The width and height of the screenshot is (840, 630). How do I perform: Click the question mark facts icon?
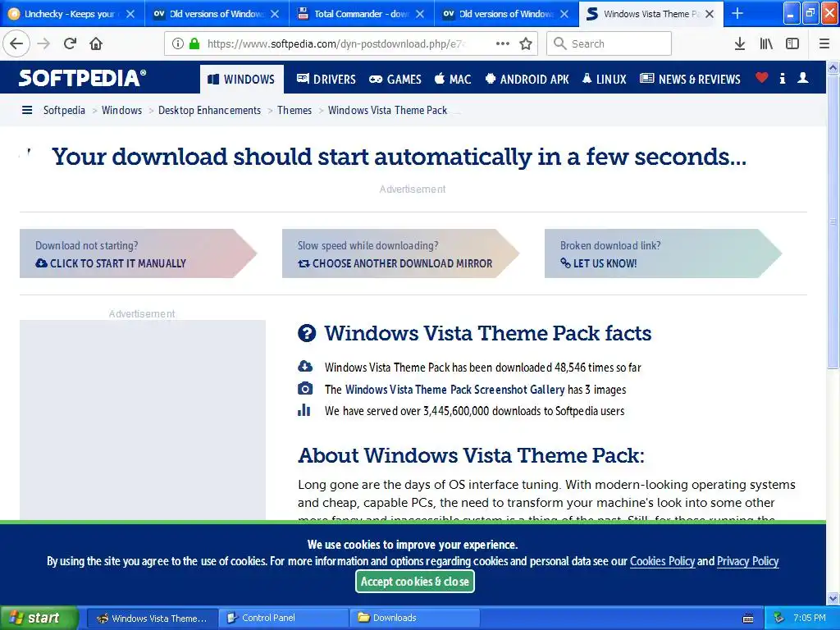point(307,333)
